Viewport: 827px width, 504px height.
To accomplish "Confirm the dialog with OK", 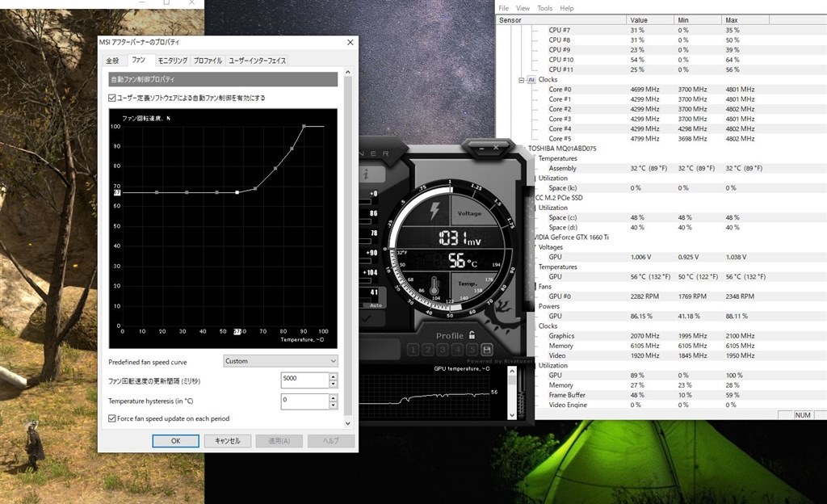I will pyautogui.click(x=175, y=441).
